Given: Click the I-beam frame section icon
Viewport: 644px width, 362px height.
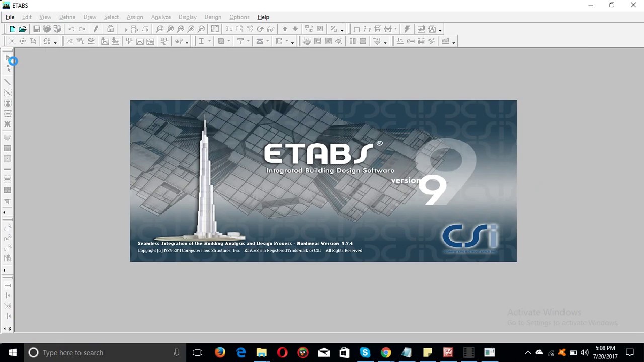Looking at the screenshot, I should tap(201, 41).
